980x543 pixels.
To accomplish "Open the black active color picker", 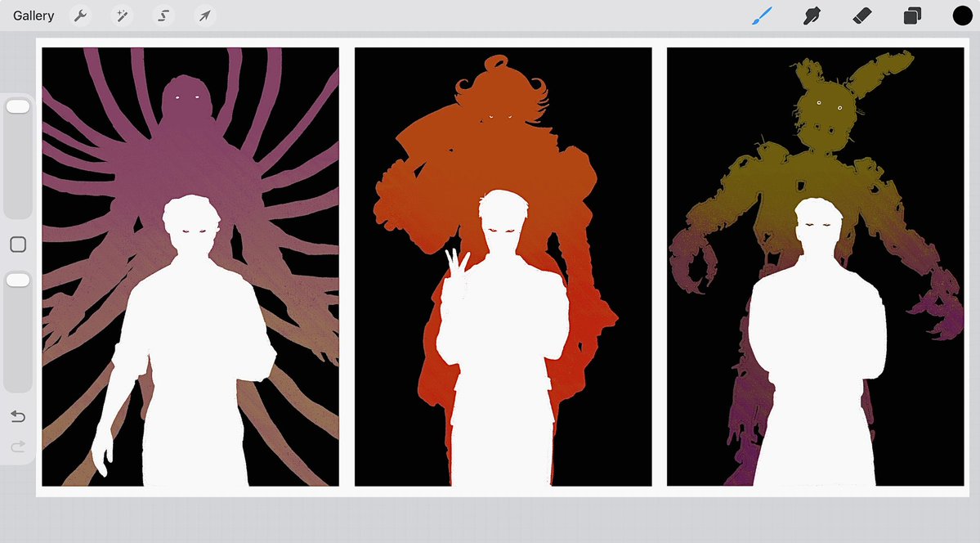I will tap(963, 16).
